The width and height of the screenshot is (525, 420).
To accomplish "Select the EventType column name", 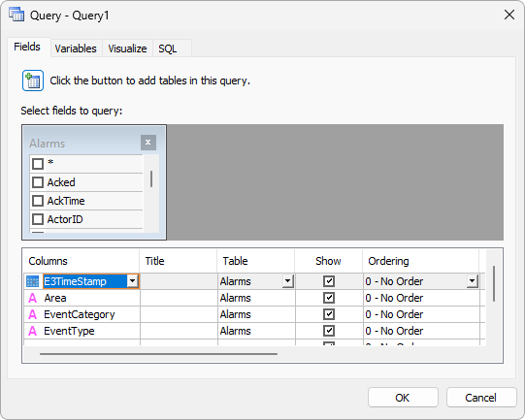I will coord(69,331).
